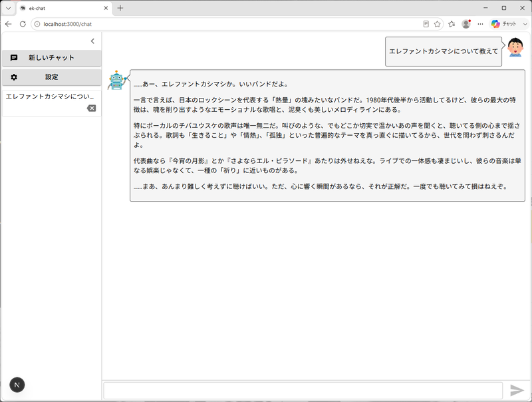Click user message エレファントカシマシについて教えて
Viewport: 532px width, 402px height.
click(444, 51)
